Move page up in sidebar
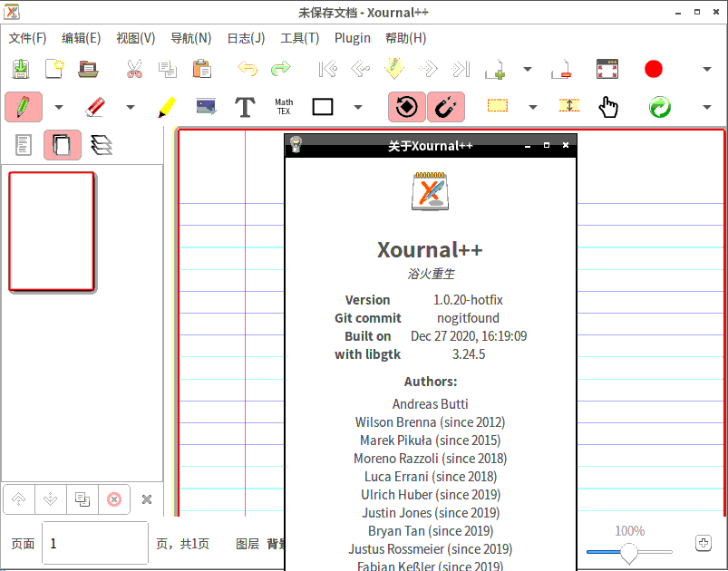728x571 pixels. coord(18,499)
